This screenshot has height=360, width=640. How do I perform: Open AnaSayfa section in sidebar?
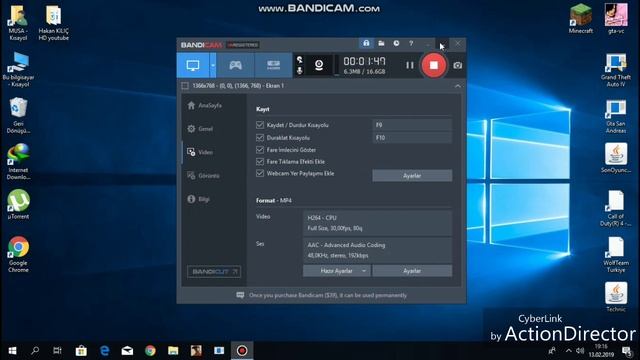click(205, 105)
